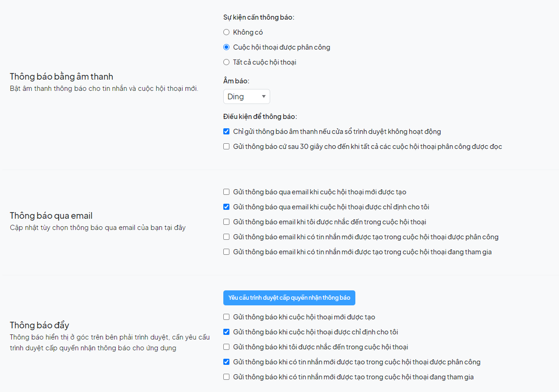Select the "Không có" radio option
The height and width of the screenshot is (392, 559).
(227, 32)
